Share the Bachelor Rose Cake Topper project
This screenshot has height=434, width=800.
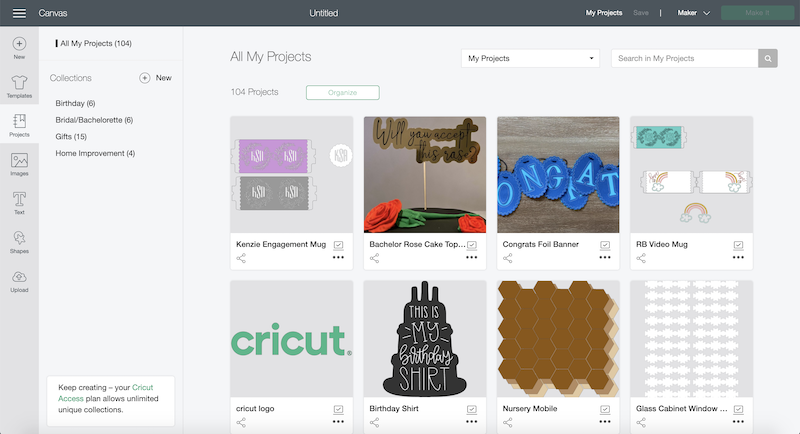tap(374, 259)
